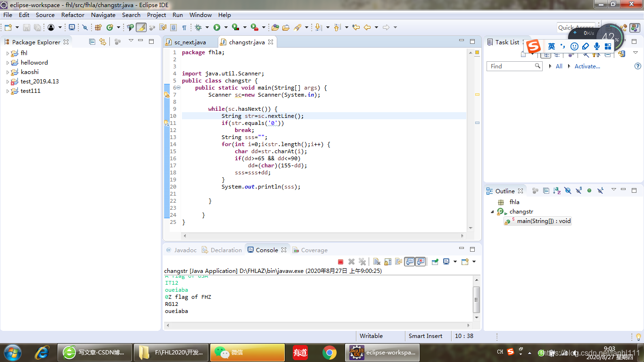Toggle Block Selection Mode icon

pos(173,27)
